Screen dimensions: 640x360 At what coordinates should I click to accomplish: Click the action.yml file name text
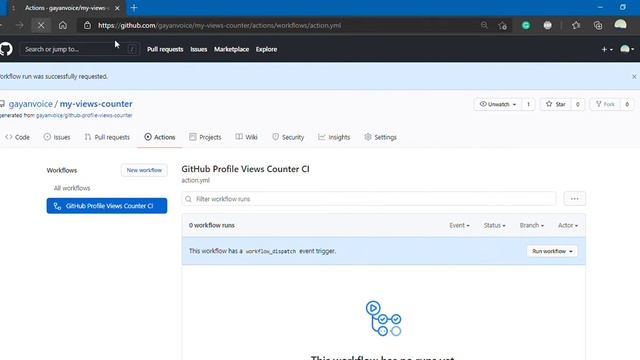coord(196,180)
